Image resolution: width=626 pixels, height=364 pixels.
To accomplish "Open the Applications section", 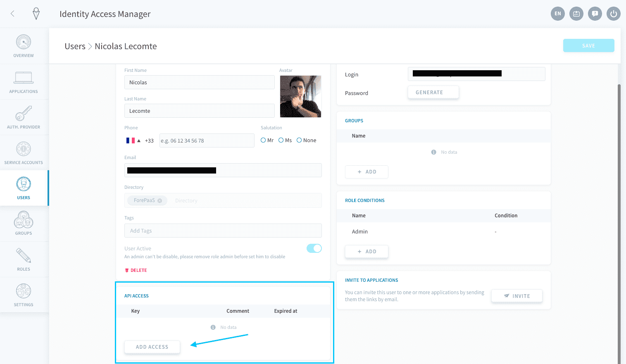I will (x=24, y=82).
